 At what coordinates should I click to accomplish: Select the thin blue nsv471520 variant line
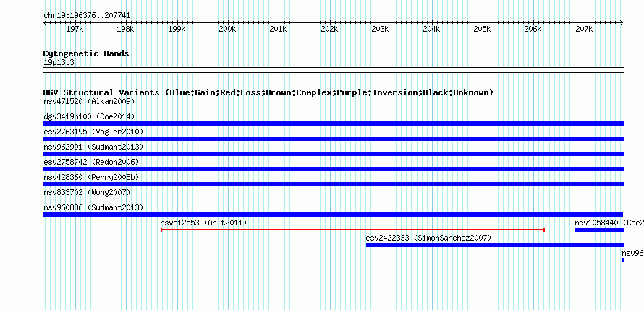pos(333,108)
